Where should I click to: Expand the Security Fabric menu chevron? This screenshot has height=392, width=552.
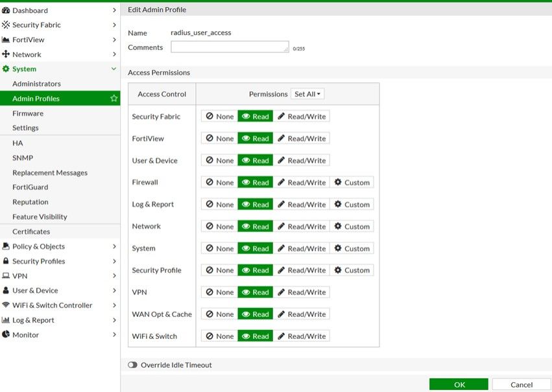tap(114, 25)
